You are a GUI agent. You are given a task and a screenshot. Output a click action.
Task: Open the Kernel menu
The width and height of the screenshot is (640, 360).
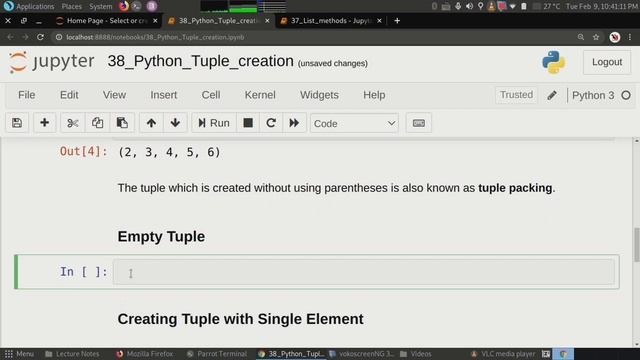click(260, 95)
